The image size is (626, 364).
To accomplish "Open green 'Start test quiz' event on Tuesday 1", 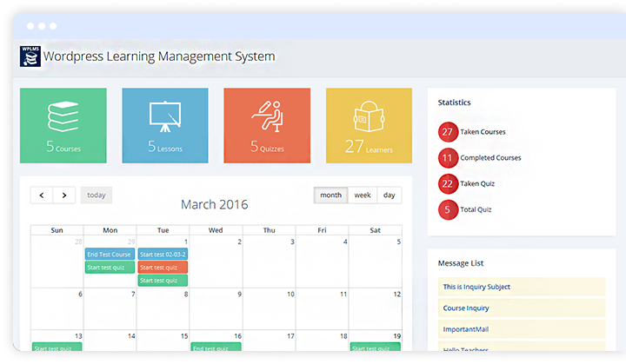I will 163,281.
